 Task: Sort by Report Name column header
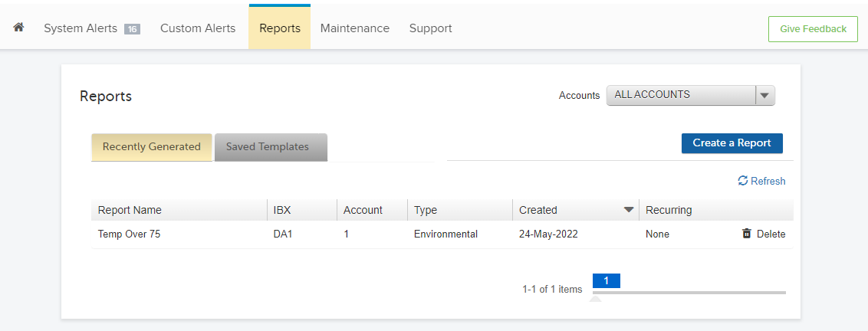pos(130,211)
